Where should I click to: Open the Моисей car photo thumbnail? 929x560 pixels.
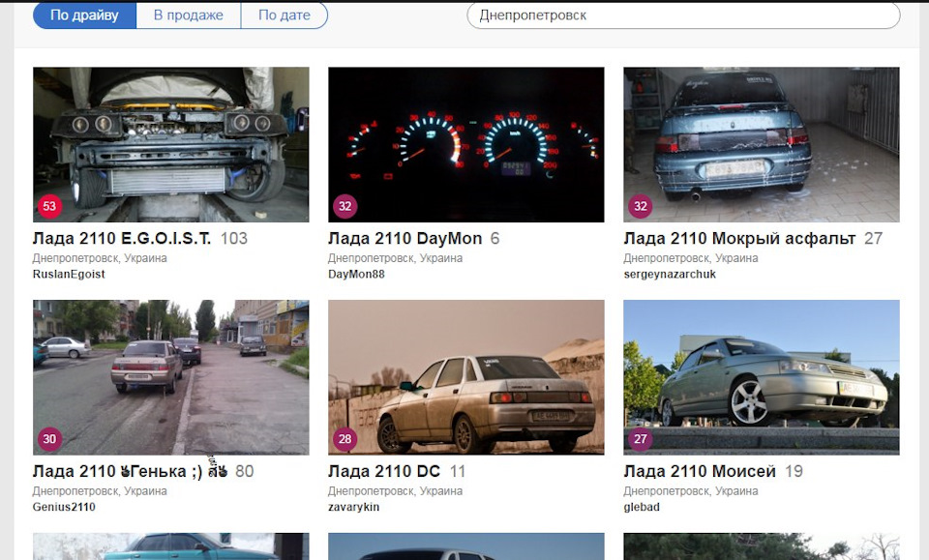tap(762, 377)
